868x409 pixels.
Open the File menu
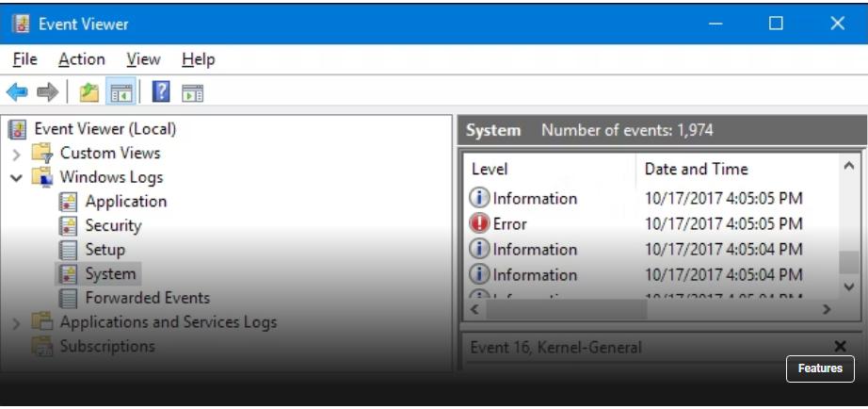tap(24, 59)
